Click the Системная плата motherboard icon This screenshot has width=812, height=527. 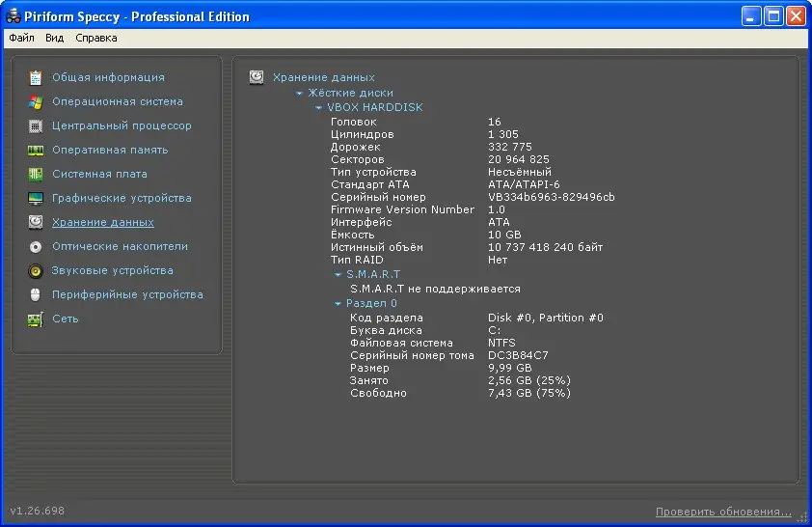coord(36,174)
